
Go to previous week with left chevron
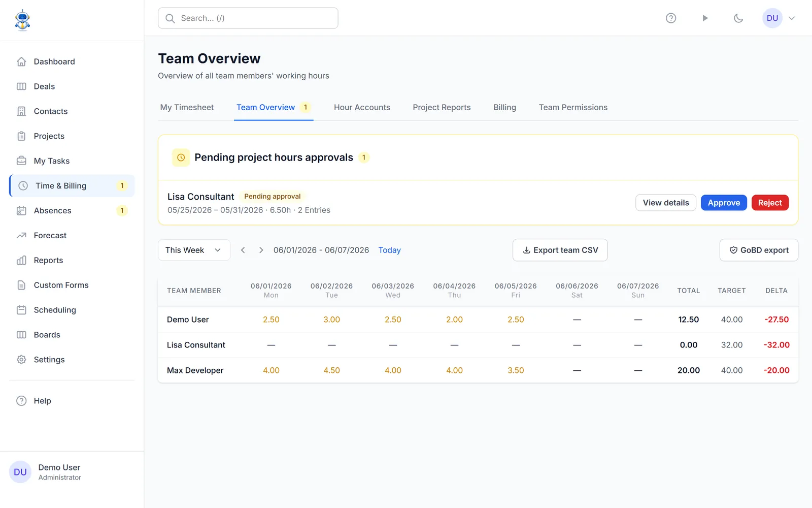click(x=243, y=250)
